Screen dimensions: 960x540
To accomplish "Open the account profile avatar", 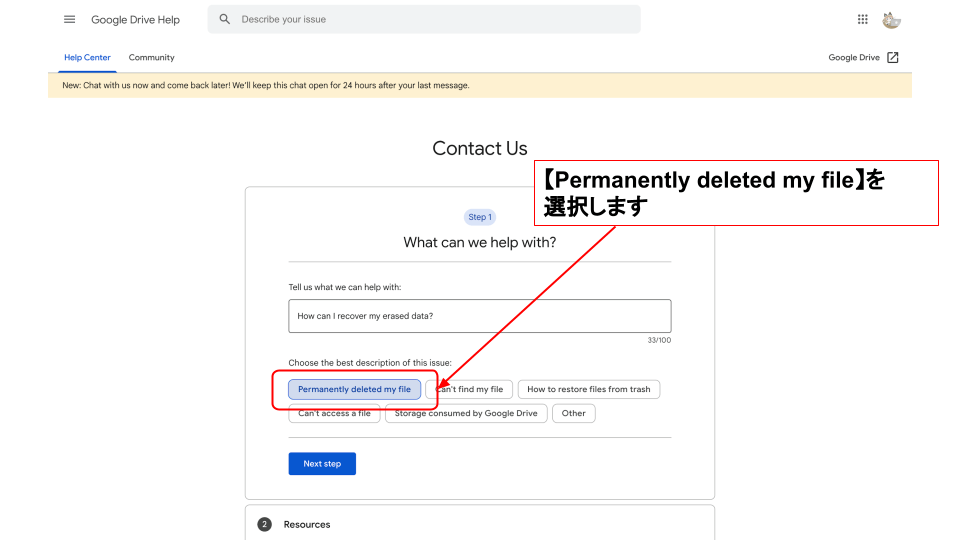I will (891, 19).
